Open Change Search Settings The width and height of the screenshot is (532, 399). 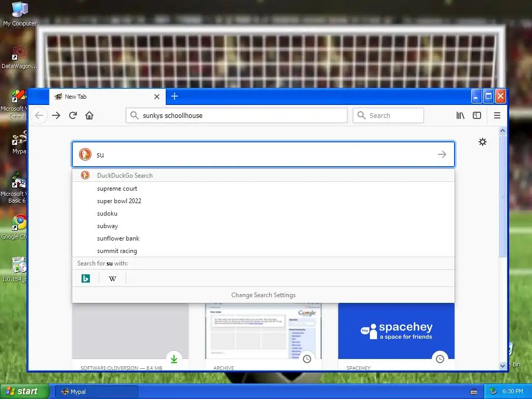(263, 295)
